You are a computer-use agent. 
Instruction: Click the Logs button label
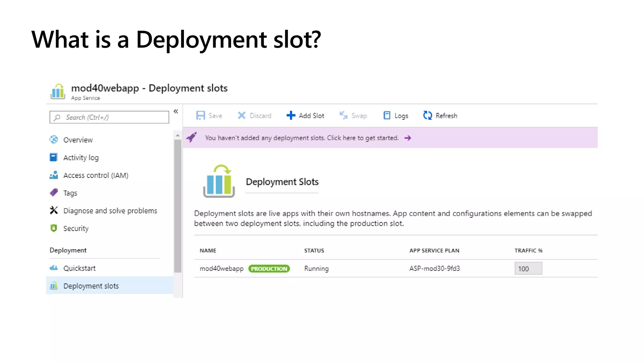(401, 116)
